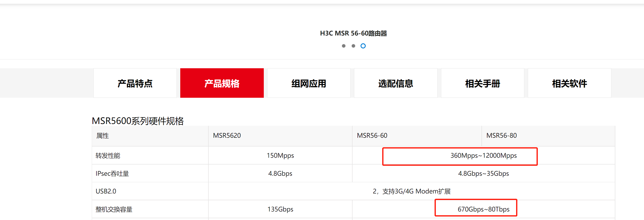Switch to the 相关软件 tab
Screen dimensions: 644x220
click(569, 83)
